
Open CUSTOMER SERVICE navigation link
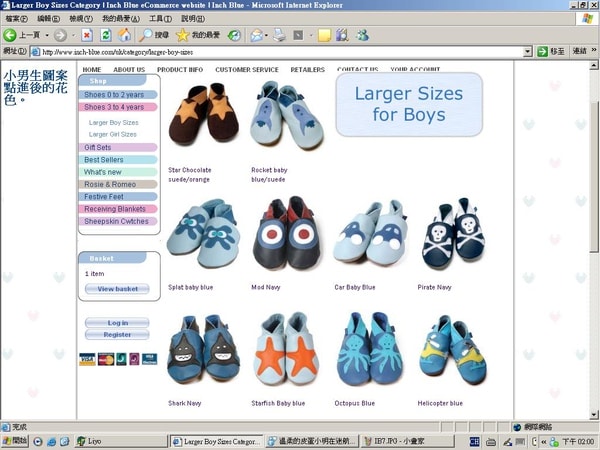[247, 70]
